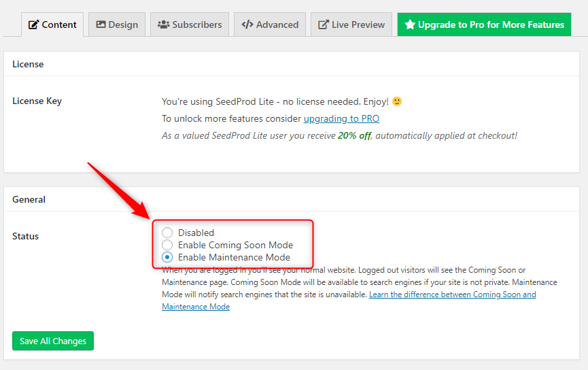Click the License Key label
The height and width of the screenshot is (370, 588).
pos(37,101)
